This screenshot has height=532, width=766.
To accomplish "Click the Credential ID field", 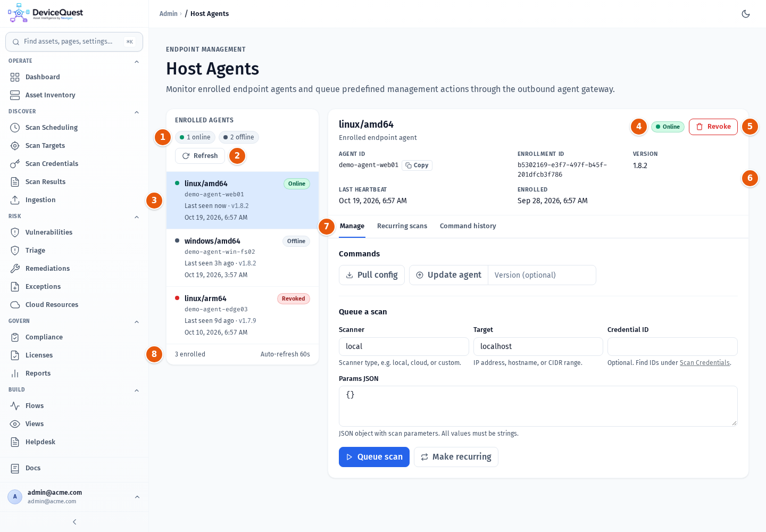I will (x=672, y=346).
